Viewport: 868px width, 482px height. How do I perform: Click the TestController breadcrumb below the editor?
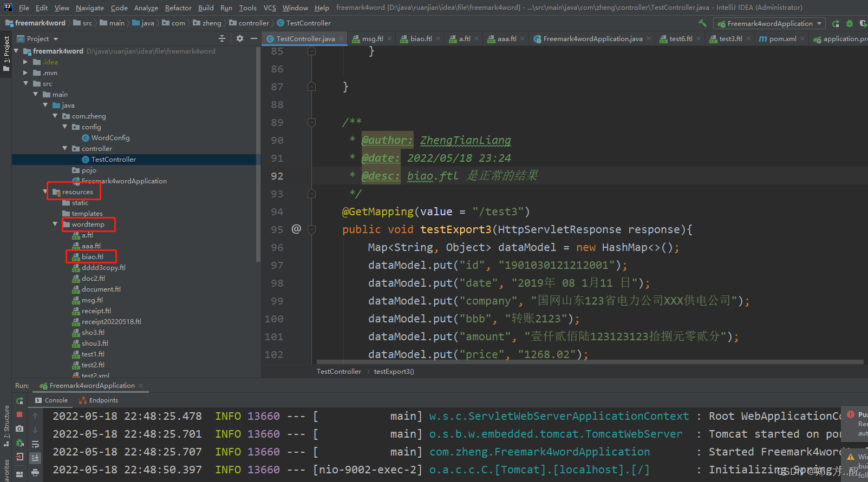tap(339, 372)
